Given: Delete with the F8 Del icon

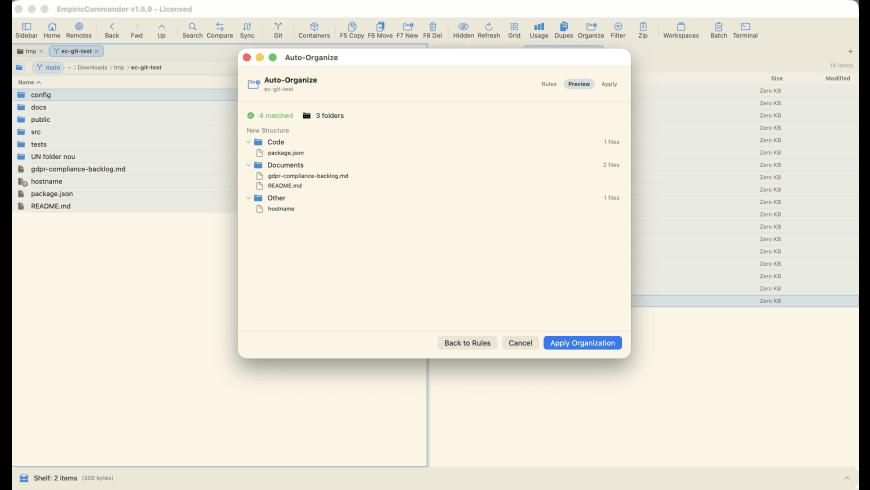Looking at the screenshot, I should tap(433, 31).
